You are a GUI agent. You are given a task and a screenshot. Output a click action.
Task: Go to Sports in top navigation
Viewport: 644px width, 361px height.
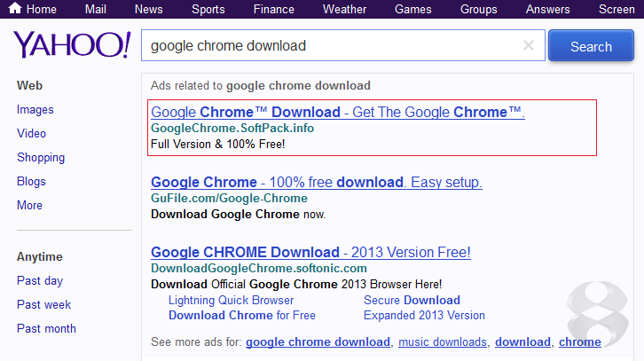tap(208, 9)
